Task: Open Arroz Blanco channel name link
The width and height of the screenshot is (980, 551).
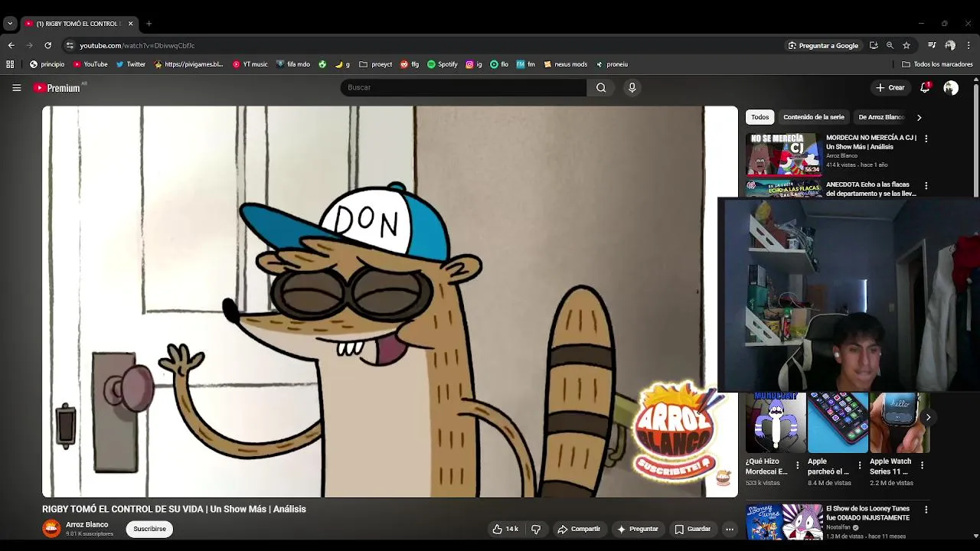Action: pos(87,525)
